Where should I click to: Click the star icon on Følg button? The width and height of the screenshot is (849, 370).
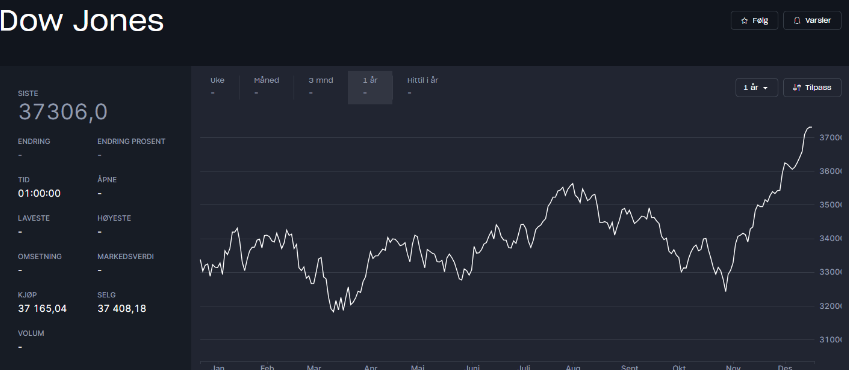pos(744,21)
